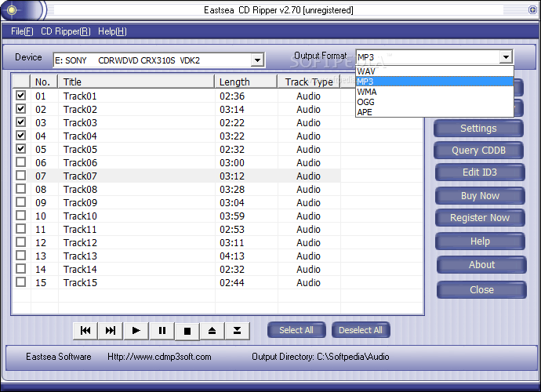Uncheck the Track03 checkbox
Image resolution: width=541 pixels, height=392 pixels.
pyautogui.click(x=20, y=122)
